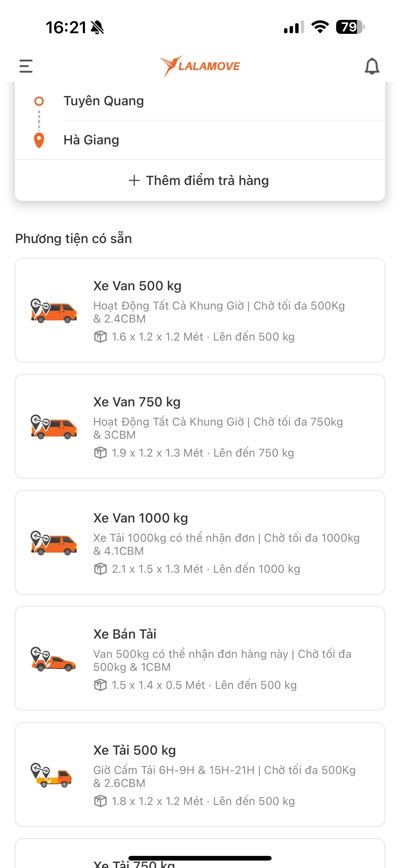Open the hamburger menu icon

[x=26, y=66]
